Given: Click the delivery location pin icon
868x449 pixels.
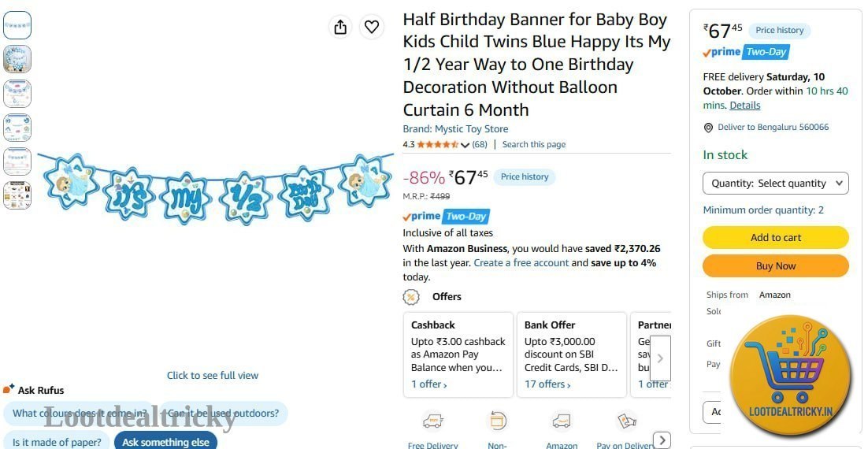Looking at the screenshot, I should coord(708,128).
